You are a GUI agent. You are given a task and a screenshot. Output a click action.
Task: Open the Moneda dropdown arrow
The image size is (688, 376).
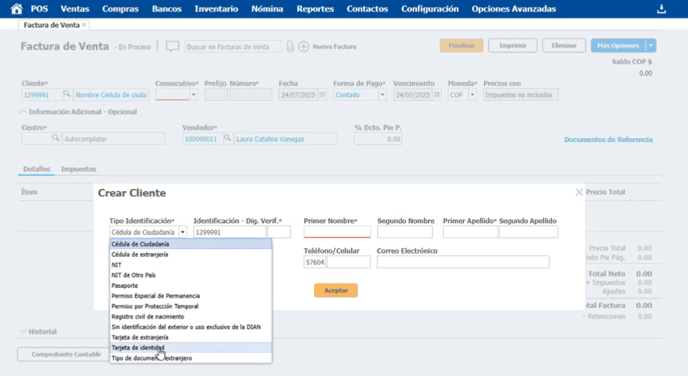pyautogui.click(x=473, y=95)
